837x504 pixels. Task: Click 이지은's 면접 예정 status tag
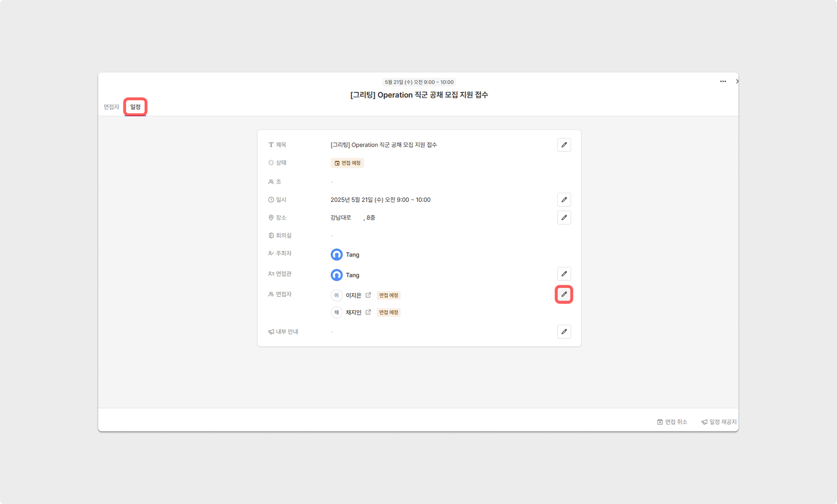pos(388,295)
